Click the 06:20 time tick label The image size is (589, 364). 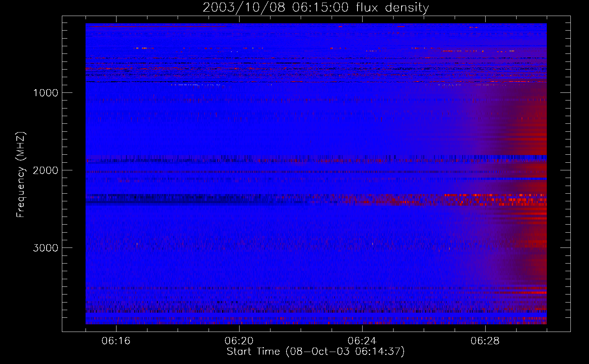(x=239, y=341)
